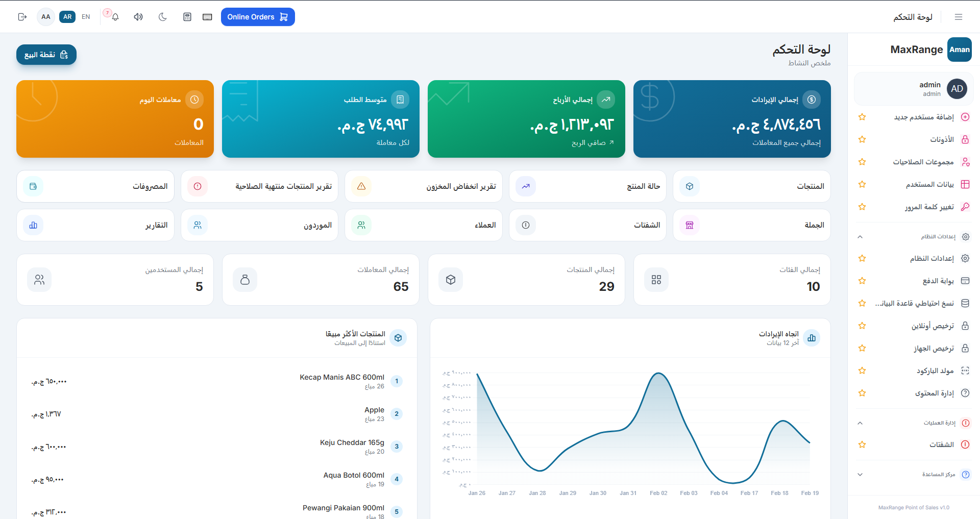This screenshot has height=519, width=980.
Task: Click the Online Orders button
Action: pos(258,17)
